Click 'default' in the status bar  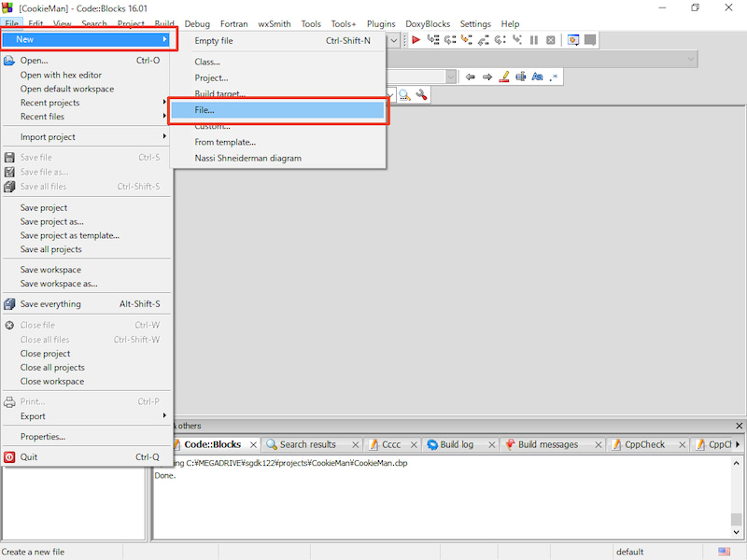pyautogui.click(x=629, y=552)
